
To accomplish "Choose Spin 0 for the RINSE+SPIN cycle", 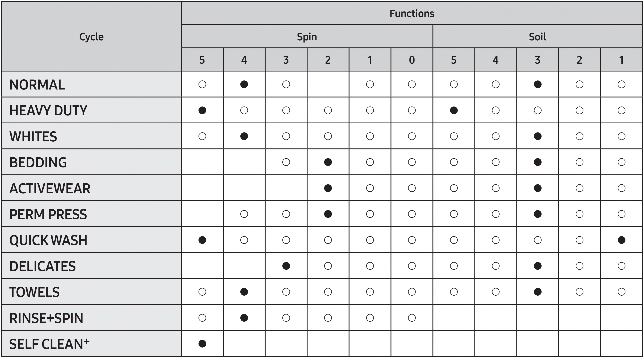I will 412,318.
